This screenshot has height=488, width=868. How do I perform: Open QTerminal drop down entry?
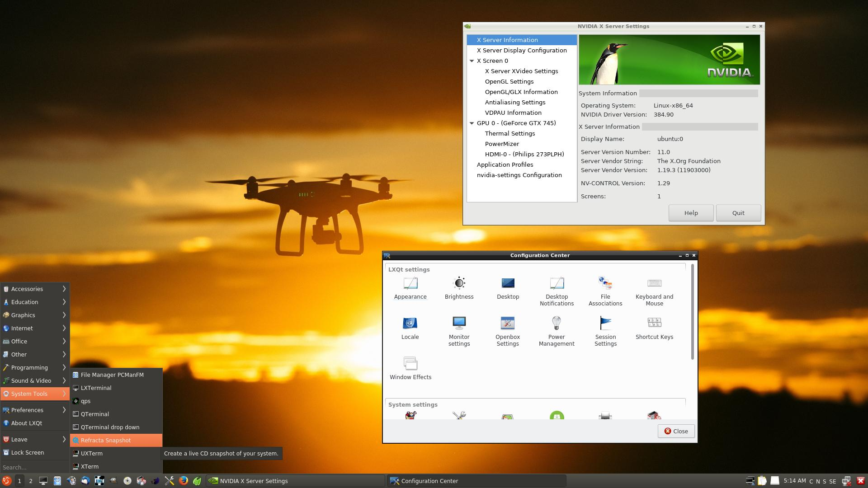pos(116,427)
